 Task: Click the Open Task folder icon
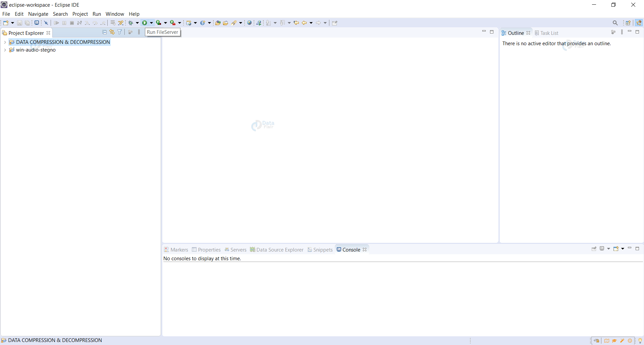click(x=226, y=23)
